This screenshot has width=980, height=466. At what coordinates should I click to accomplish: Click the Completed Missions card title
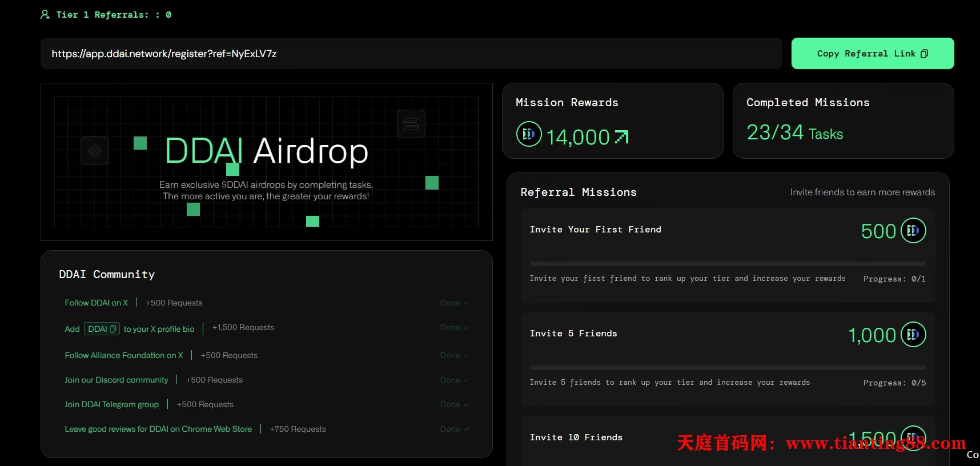click(808, 103)
